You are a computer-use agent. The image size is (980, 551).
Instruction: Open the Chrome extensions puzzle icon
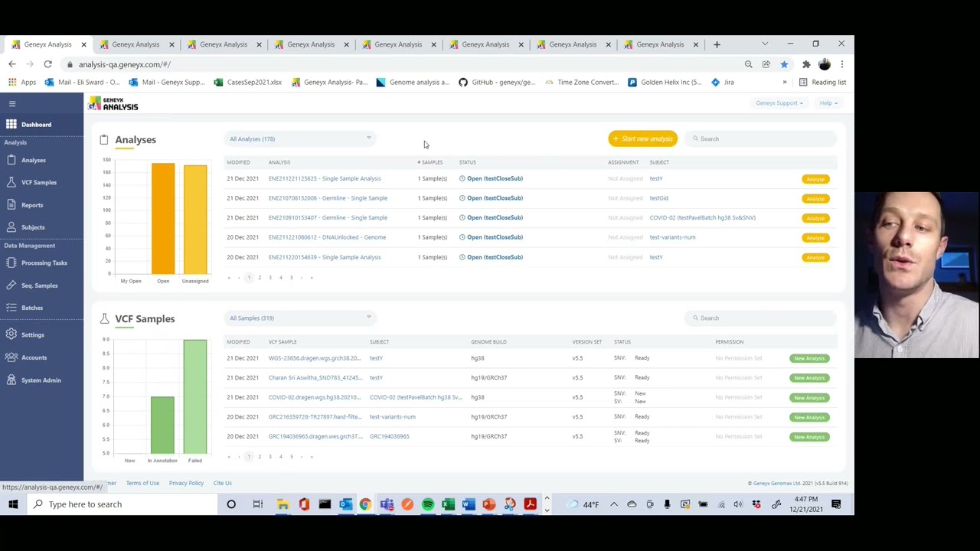[x=806, y=64]
